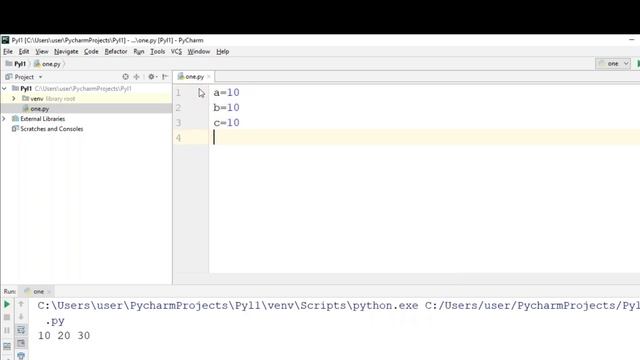Open the Project view dropdown
This screenshot has height=360, width=640.
click(x=40, y=77)
